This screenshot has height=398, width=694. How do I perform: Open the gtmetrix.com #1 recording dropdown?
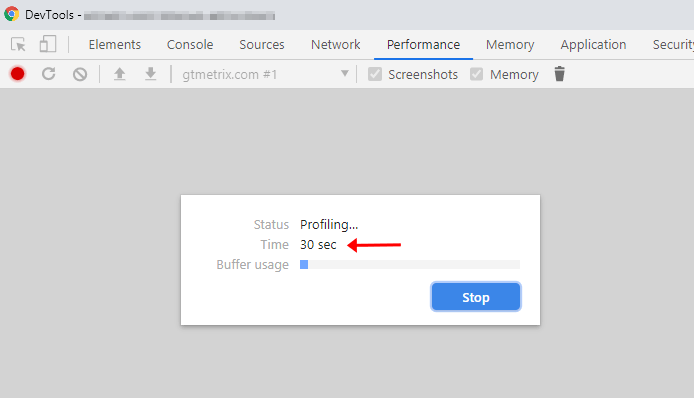[x=266, y=74]
